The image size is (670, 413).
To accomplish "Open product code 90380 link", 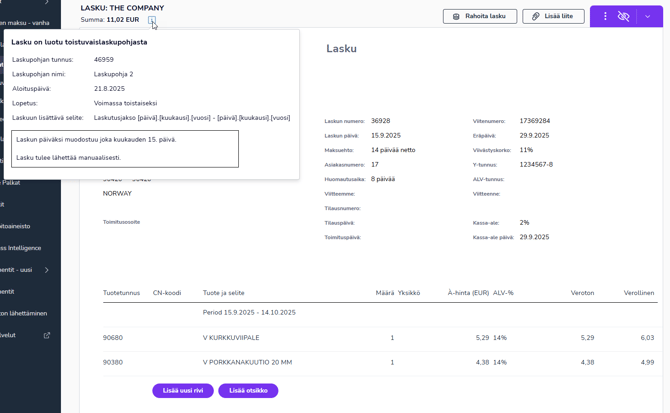I will click(x=113, y=362).
